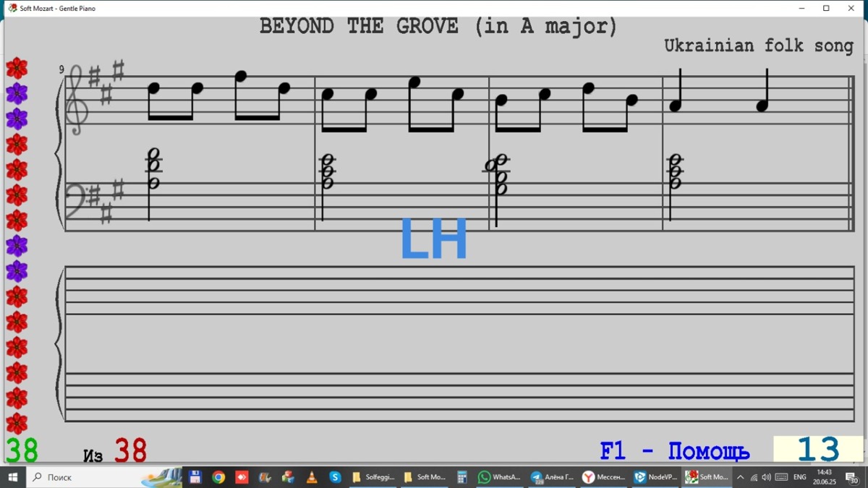Click the blue 13 counter box
Viewport: 868px width, 488px height.
click(818, 450)
